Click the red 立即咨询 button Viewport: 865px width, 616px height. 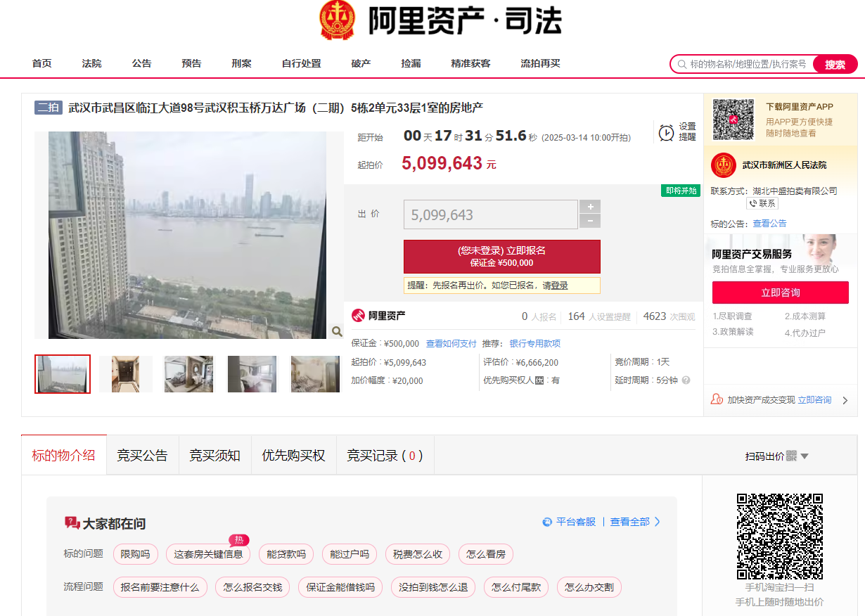[x=781, y=293]
